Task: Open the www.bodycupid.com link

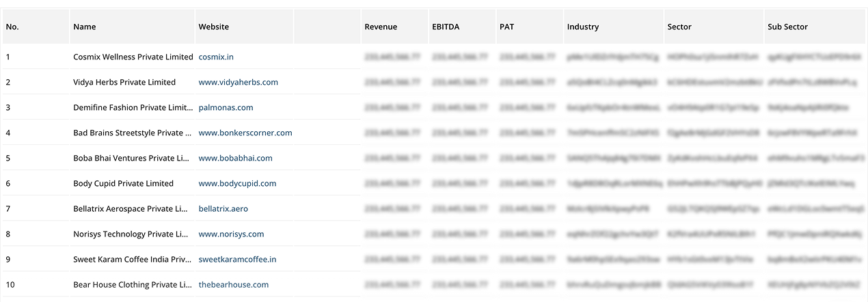Action: 238,183
